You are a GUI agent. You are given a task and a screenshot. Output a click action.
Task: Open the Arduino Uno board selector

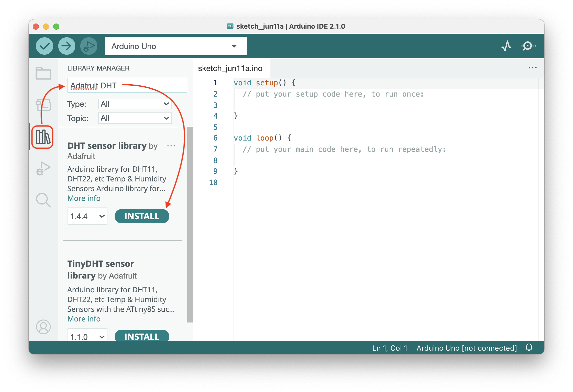[176, 46]
